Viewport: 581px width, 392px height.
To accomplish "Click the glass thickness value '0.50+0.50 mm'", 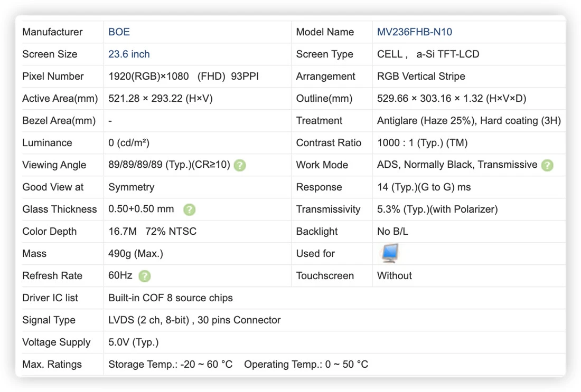I will (x=141, y=209).
